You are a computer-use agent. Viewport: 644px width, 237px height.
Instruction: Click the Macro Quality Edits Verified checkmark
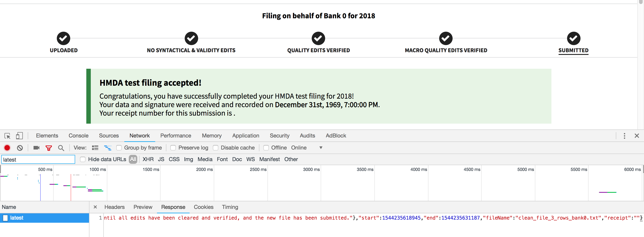point(446,38)
